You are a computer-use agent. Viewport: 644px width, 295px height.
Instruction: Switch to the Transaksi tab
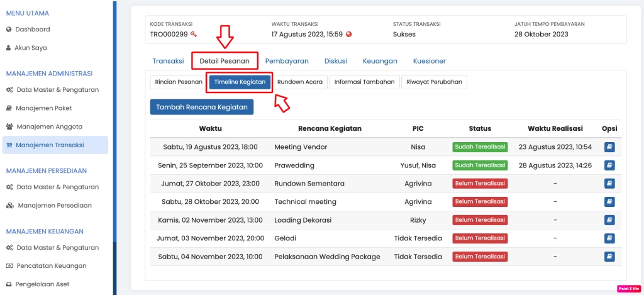168,61
